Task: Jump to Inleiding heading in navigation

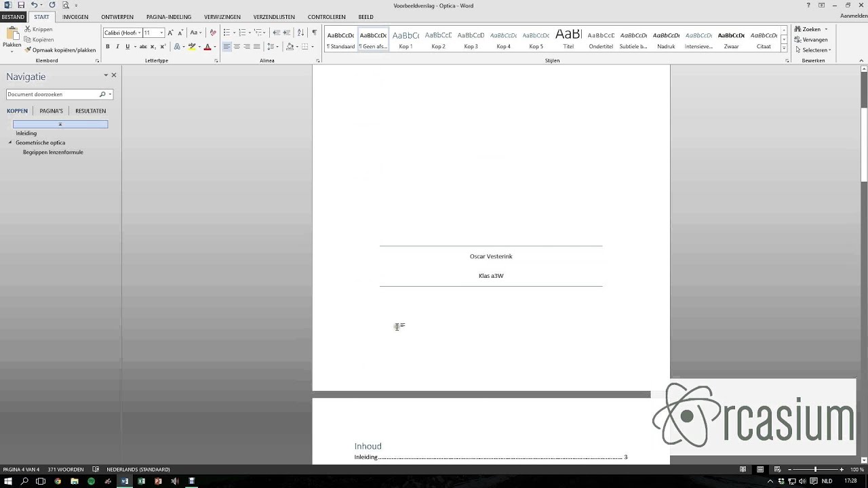Action: coord(26,134)
